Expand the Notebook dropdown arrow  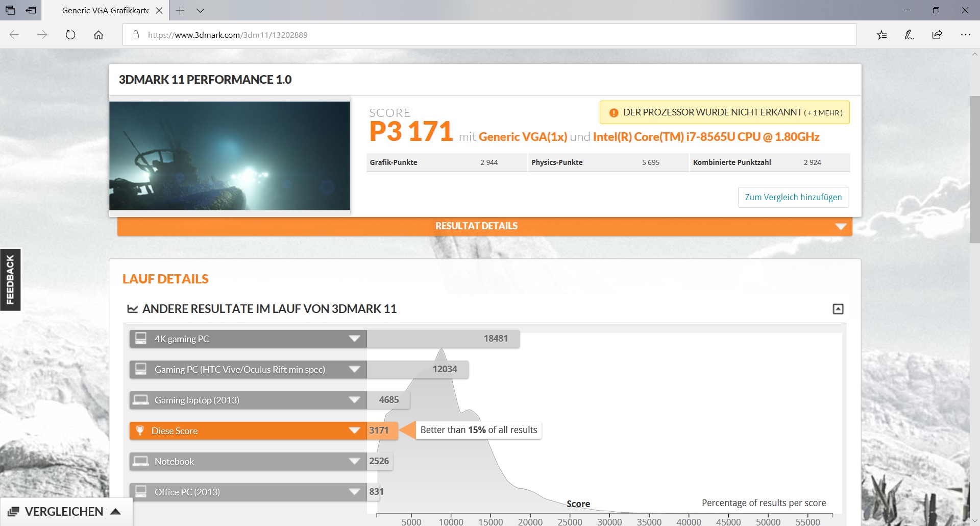point(354,461)
